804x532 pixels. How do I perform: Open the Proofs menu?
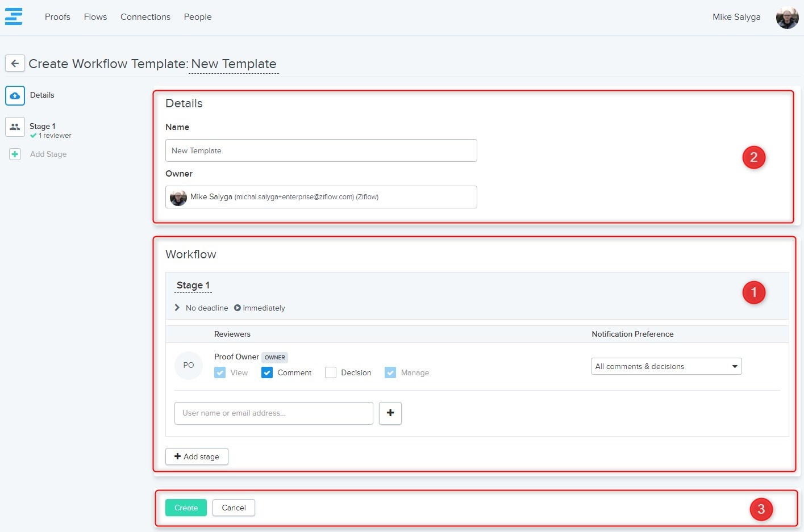pos(57,17)
